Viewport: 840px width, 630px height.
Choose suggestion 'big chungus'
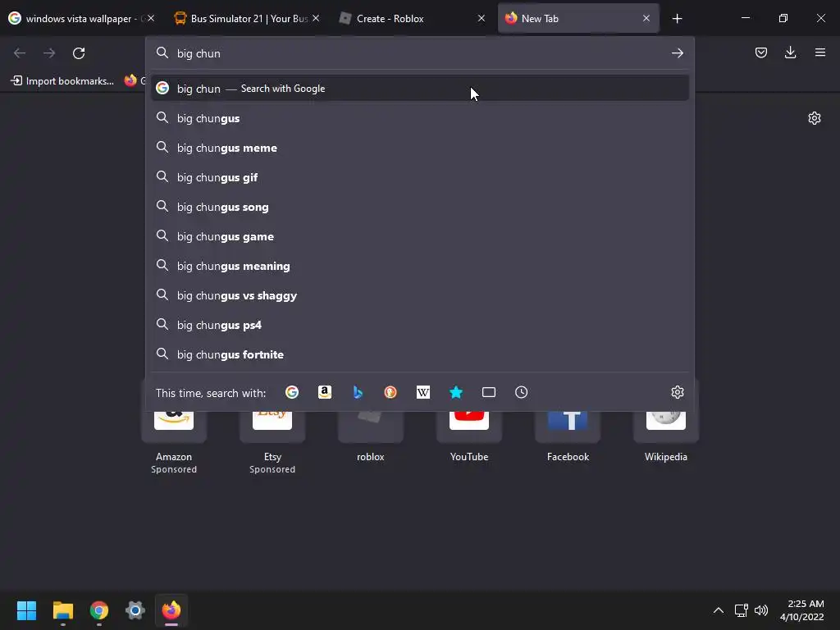pyautogui.click(x=419, y=118)
